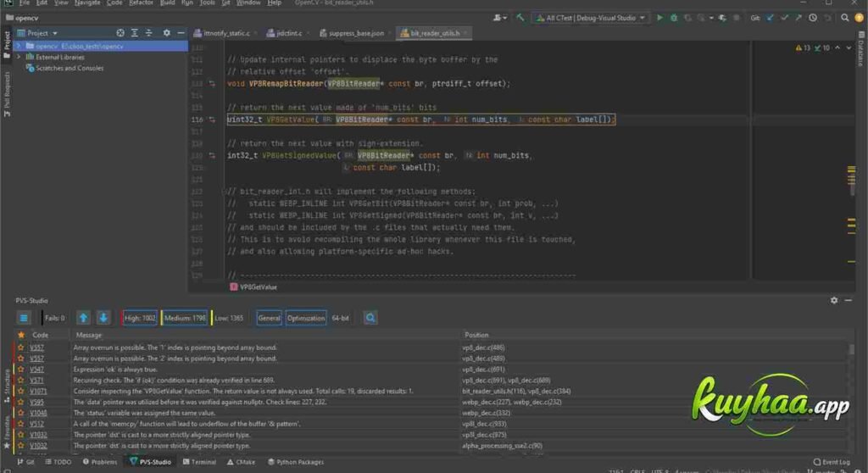The image size is (868, 473).
Task: Star the V547 warning row
Action: (21, 370)
